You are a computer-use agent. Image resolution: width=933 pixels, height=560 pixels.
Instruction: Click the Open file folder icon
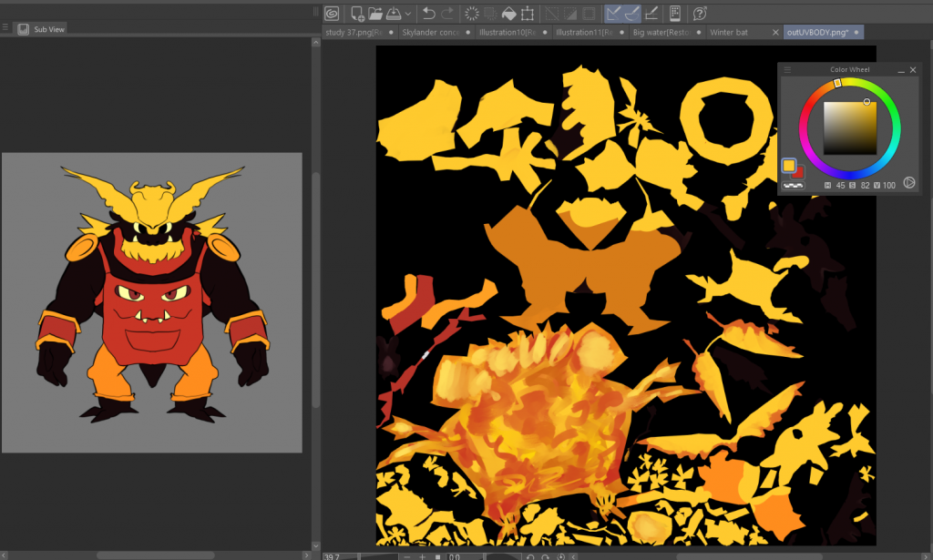[x=374, y=13]
